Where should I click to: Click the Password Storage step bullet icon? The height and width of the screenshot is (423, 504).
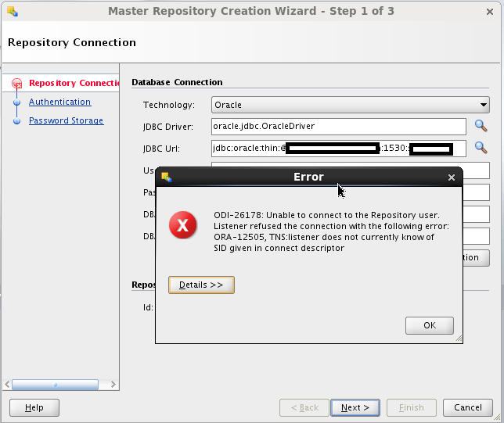click(x=16, y=120)
